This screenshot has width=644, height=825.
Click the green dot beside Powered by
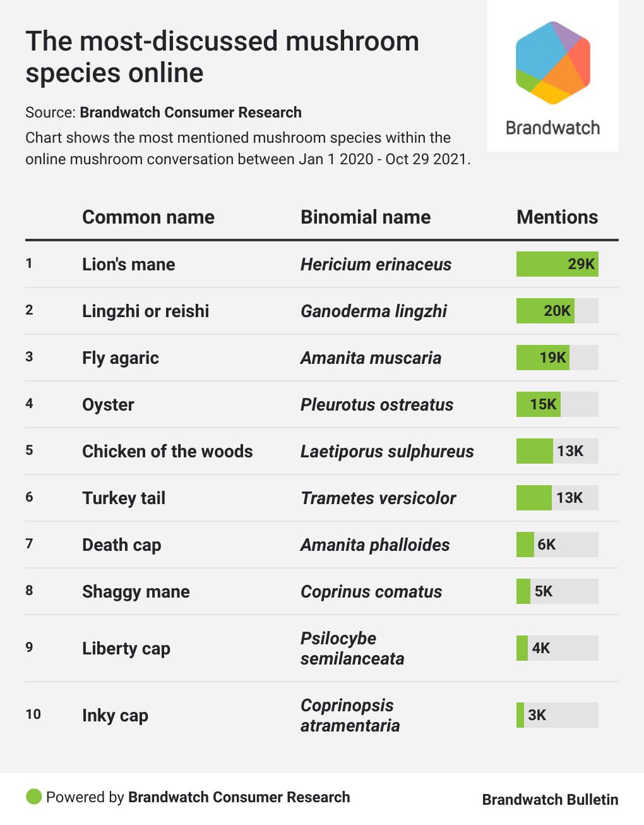(34, 797)
